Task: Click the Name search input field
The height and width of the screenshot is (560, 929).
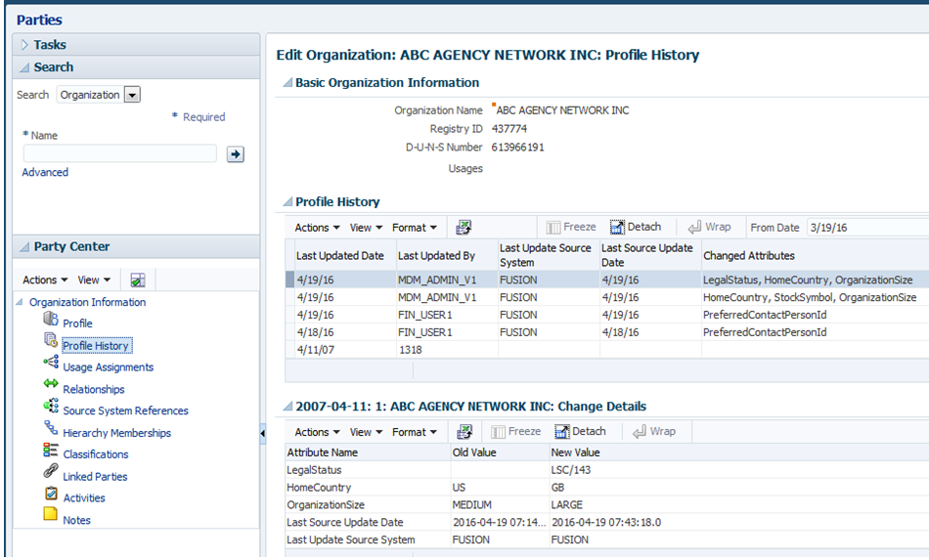Action: point(119,153)
